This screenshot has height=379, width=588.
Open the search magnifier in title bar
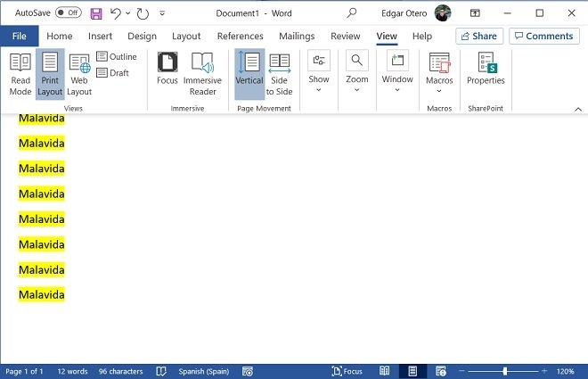tap(351, 13)
